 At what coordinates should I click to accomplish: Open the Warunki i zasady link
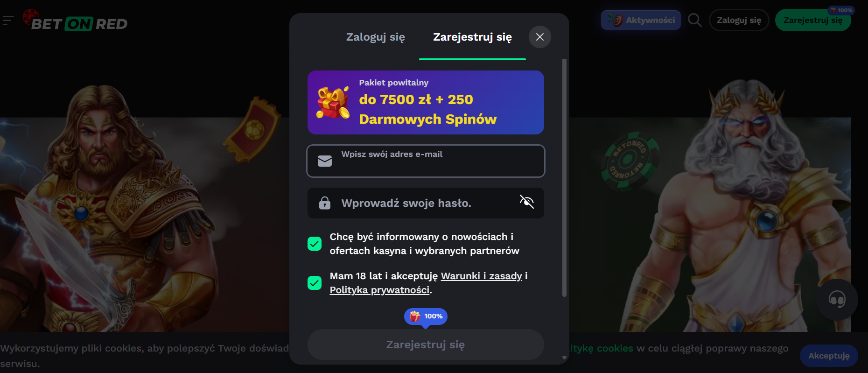coord(482,276)
